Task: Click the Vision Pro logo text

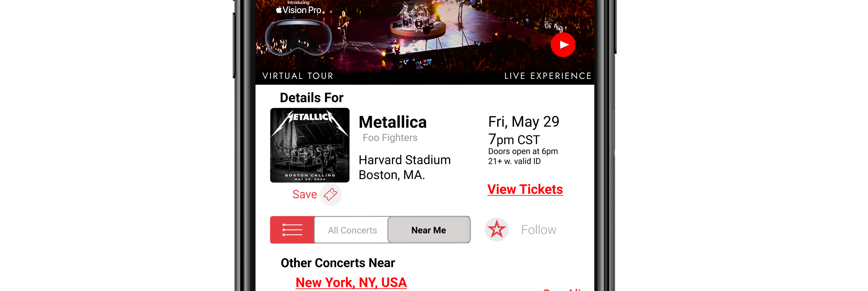Action: pyautogui.click(x=299, y=10)
